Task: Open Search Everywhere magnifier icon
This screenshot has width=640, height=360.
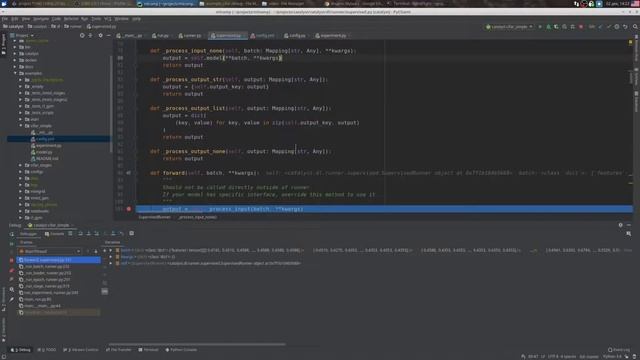Action: point(635,27)
